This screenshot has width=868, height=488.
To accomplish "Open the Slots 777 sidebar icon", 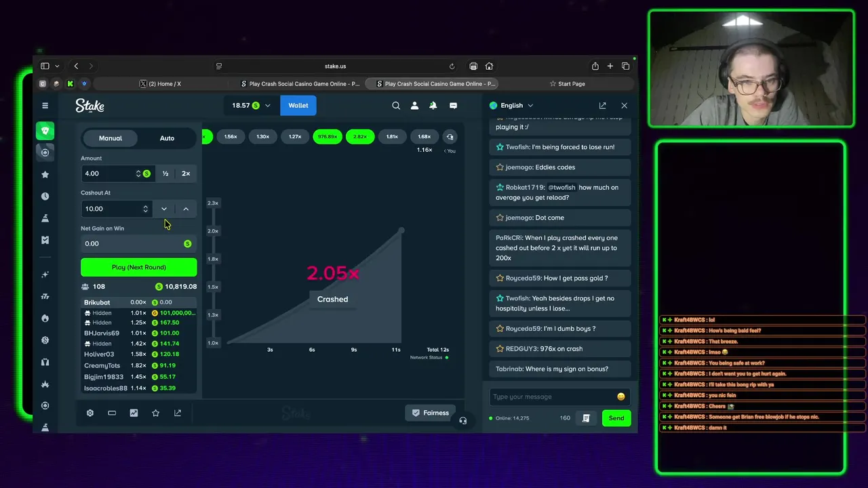I will pyautogui.click(x=45, y=296).
